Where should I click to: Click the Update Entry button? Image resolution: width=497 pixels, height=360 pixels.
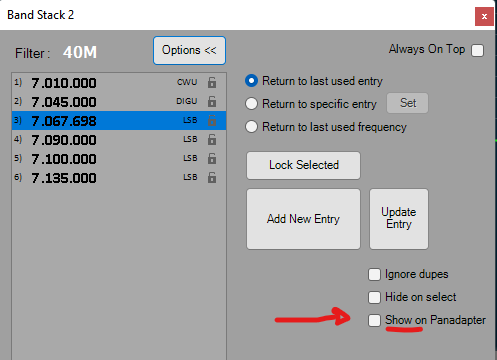[x=399, y=219]
